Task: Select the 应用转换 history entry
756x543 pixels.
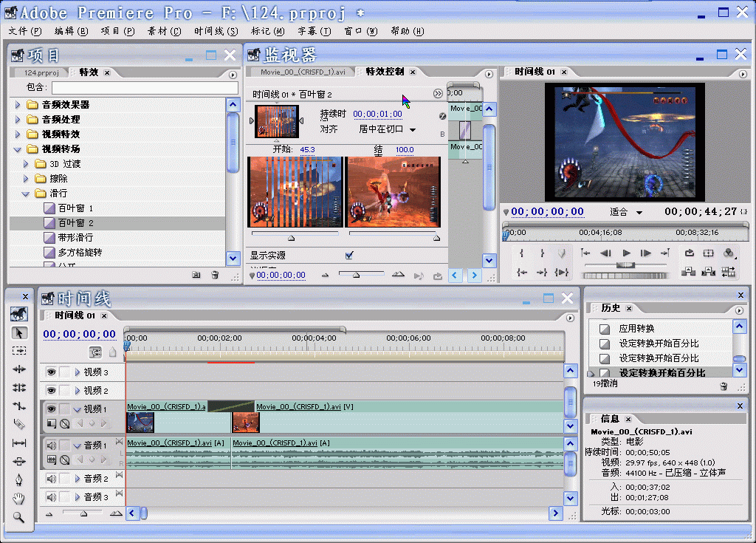Action: [661, 329]
